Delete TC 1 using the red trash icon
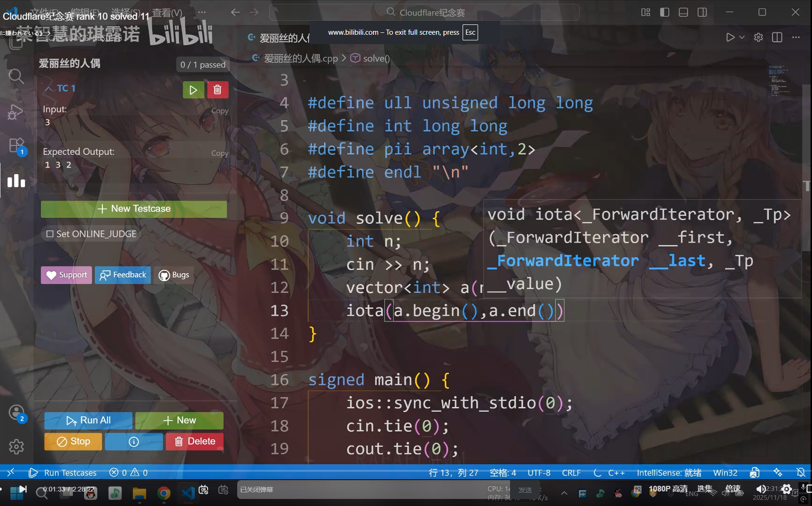 click(217, 90)
